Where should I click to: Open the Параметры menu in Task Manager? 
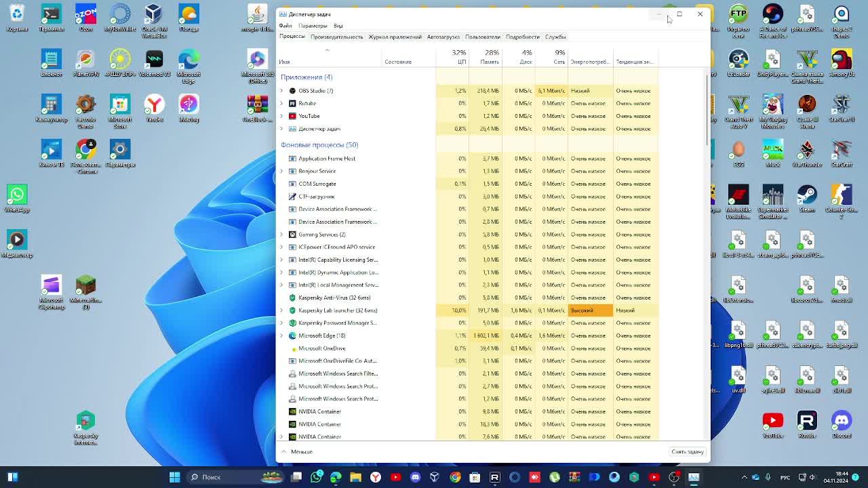[x=313, y=26]
